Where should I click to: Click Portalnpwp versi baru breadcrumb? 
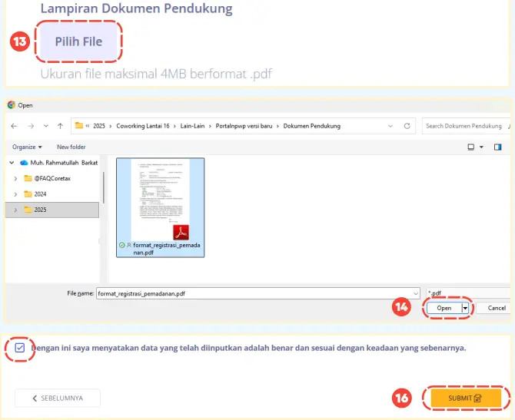pos(244,126)
